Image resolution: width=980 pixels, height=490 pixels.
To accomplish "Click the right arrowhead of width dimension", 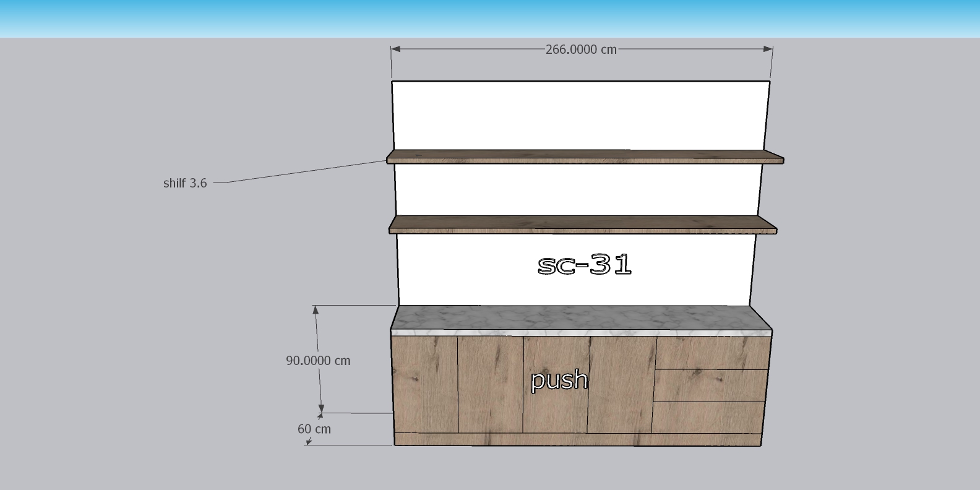I will [768, 49].
